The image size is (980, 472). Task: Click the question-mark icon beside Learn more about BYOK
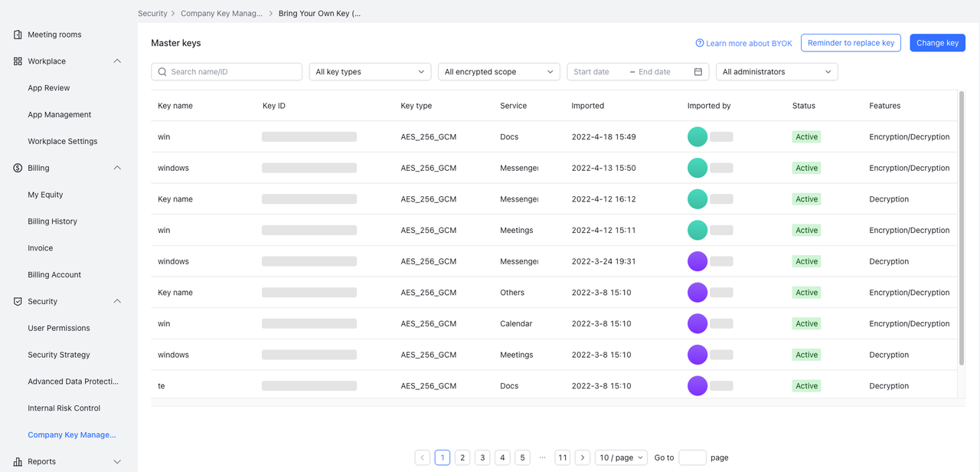click(x=699, y=43)
